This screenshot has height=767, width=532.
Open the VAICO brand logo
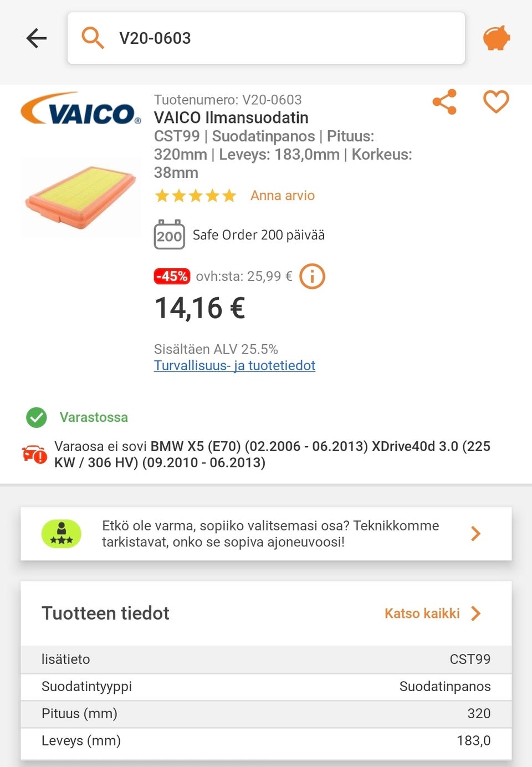coord(81,109)
